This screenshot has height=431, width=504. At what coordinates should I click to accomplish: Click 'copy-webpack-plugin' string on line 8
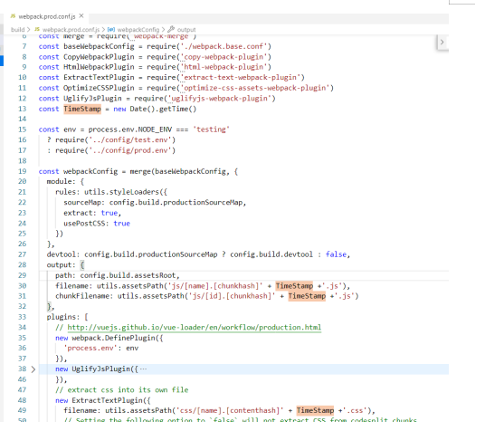224,57
